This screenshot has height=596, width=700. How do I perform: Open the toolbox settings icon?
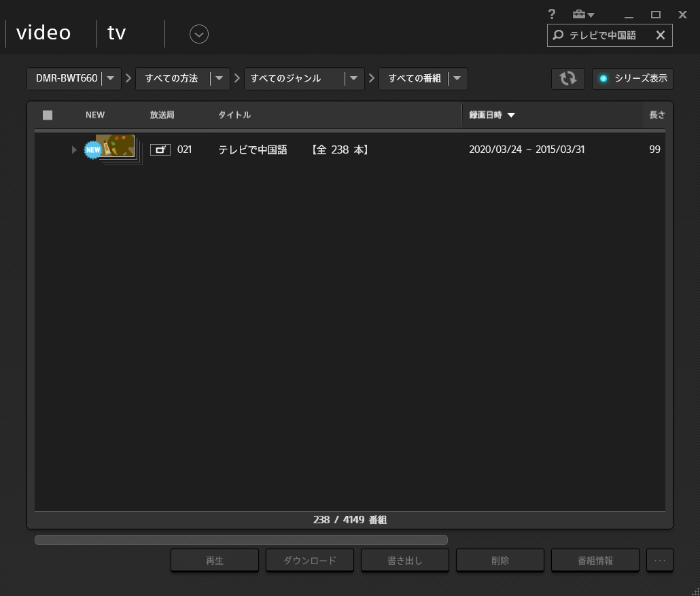[582, 14]
